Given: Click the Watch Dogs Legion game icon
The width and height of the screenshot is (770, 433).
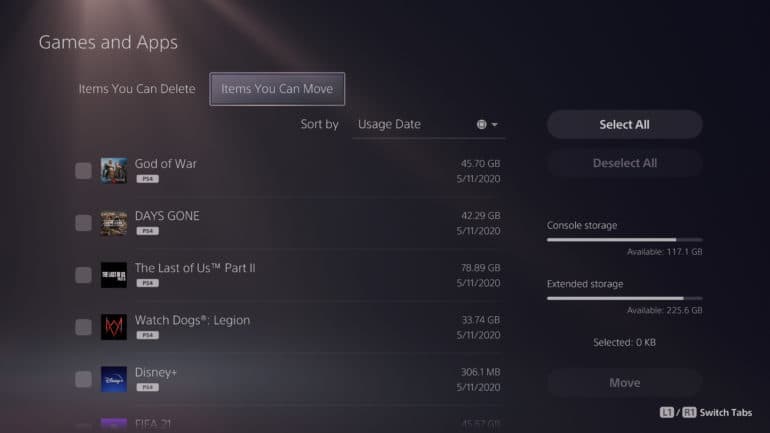Looking at the screenshot, I should tap(114, 327).
